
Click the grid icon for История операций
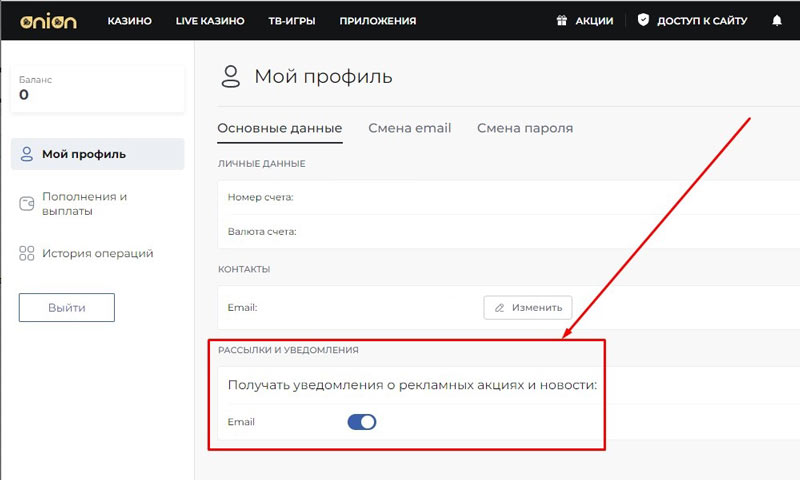coord(27,254)
